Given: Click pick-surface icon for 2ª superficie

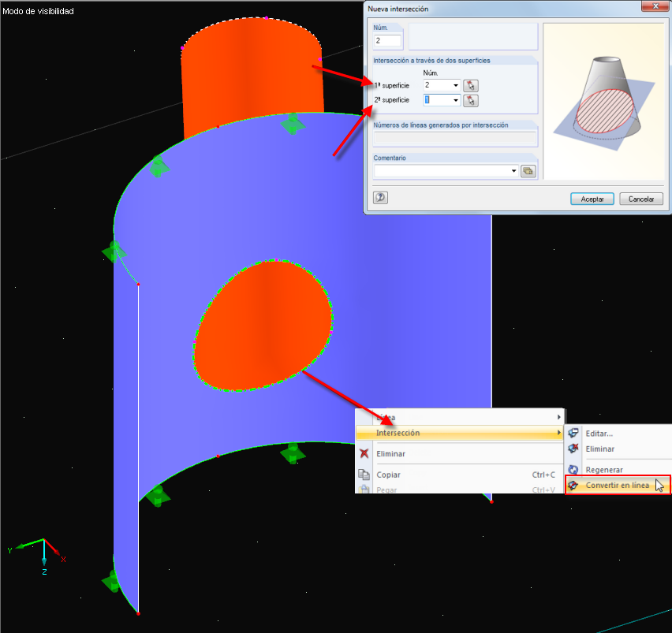Looking at the screenshot, I should click(471, 100).
